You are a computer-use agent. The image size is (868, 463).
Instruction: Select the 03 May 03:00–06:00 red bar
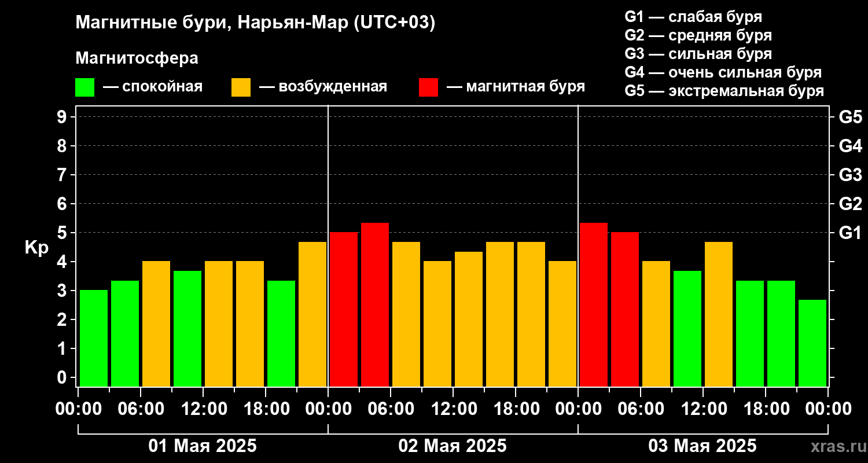pos(625,309)
